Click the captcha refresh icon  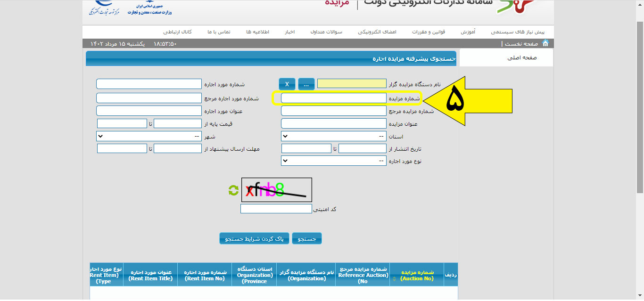click(233, 190)
